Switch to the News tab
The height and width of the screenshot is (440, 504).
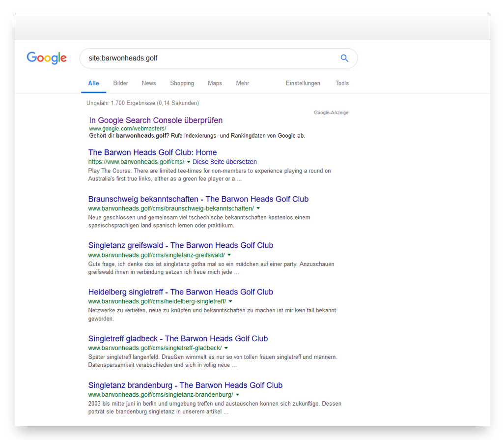click(149, 83)
